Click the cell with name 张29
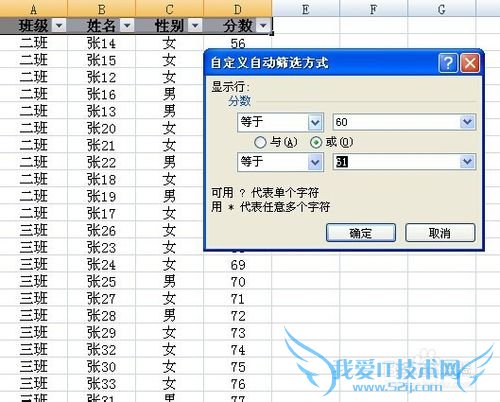 (x=102, y=333)
